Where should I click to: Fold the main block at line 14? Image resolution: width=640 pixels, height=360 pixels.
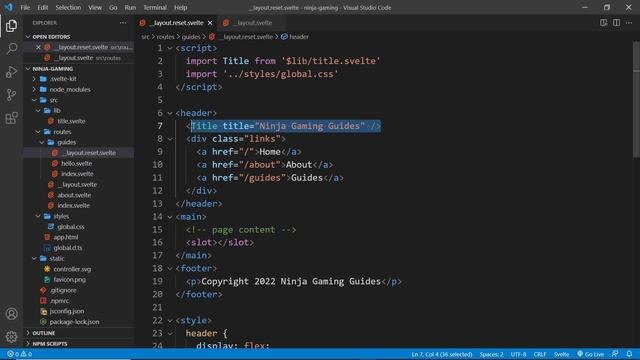coord(170,217)
